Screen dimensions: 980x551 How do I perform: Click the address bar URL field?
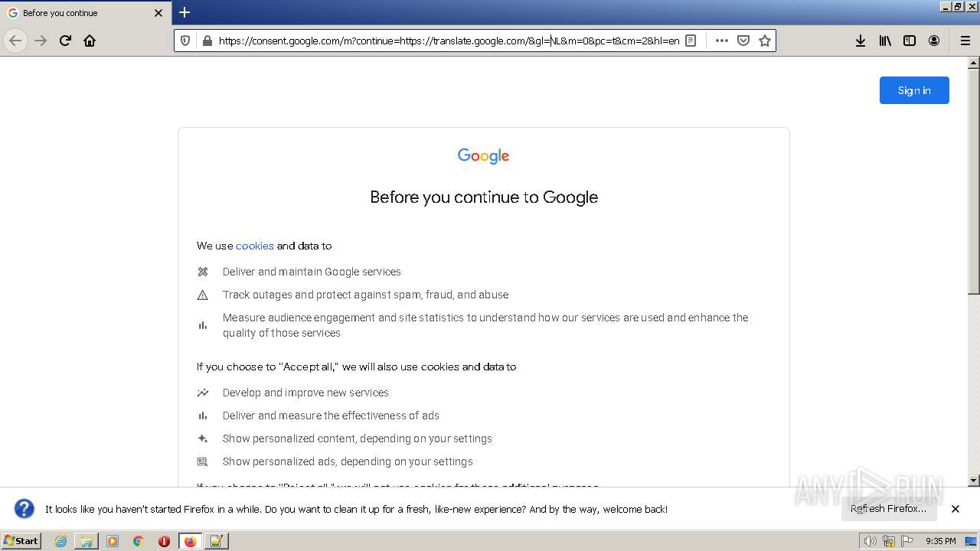(x=449, y=41)
